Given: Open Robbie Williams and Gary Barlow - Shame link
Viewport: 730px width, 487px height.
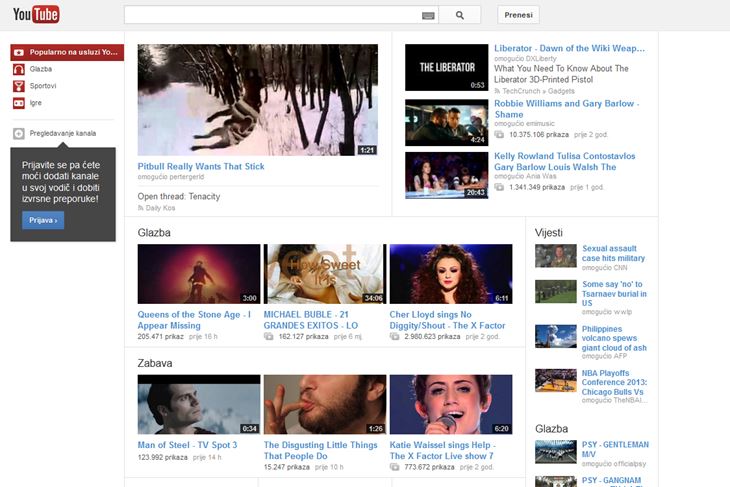Looking at the screenshot, I should [567, 109].
